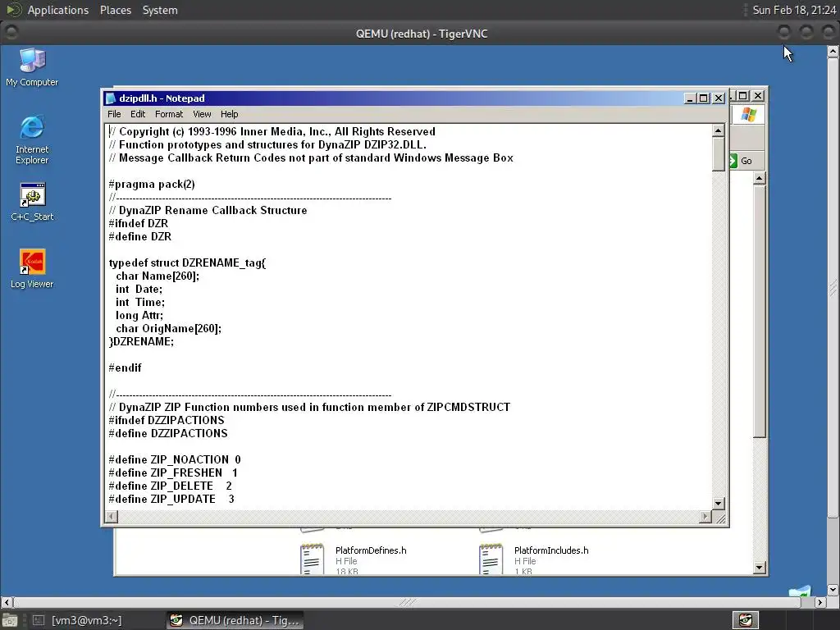Click PlatformIncludes.h file icon in Explorer window
The height and width of the screenshot is (630, 840).
491,558
